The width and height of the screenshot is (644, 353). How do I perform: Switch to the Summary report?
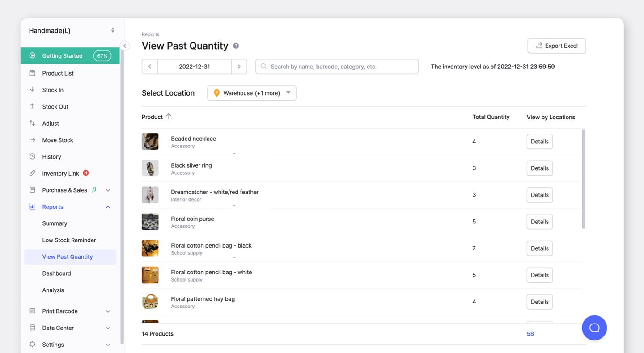click(x=55, y=223)
